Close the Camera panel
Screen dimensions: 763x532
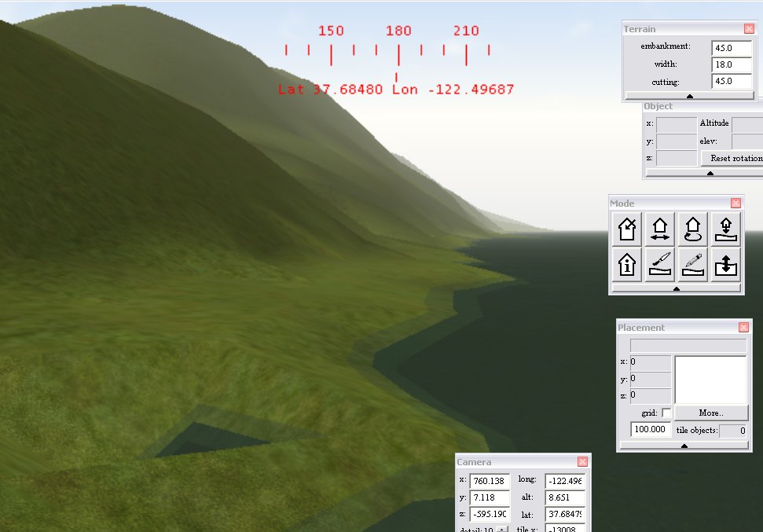pos(582,462)
